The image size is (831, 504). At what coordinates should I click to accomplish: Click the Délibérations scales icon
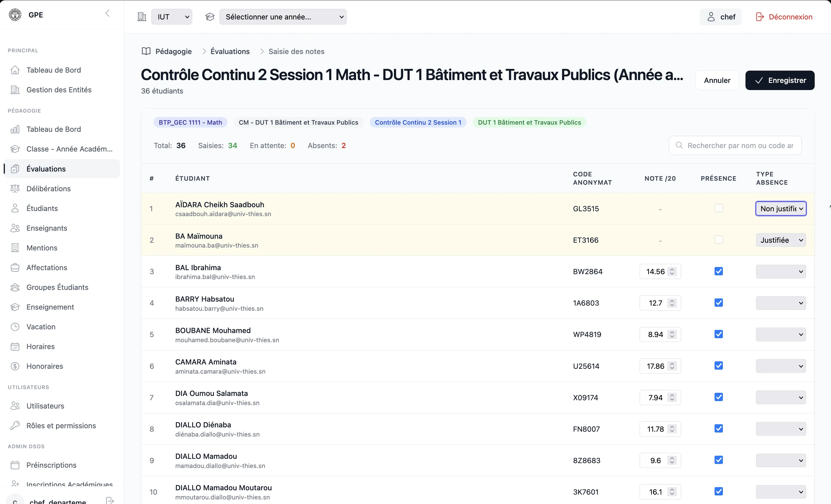point(15,188)
